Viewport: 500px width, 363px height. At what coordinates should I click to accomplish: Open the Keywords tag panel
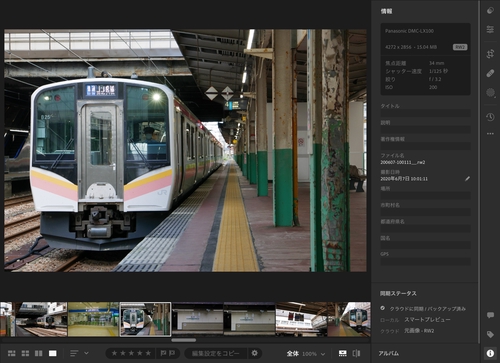point(490,334)
